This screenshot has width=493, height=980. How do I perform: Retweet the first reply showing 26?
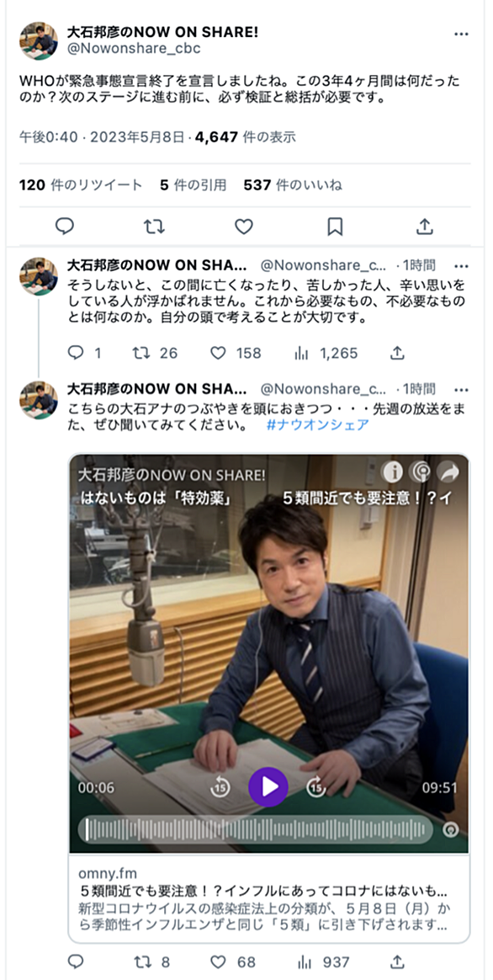[x=155, y=353]
